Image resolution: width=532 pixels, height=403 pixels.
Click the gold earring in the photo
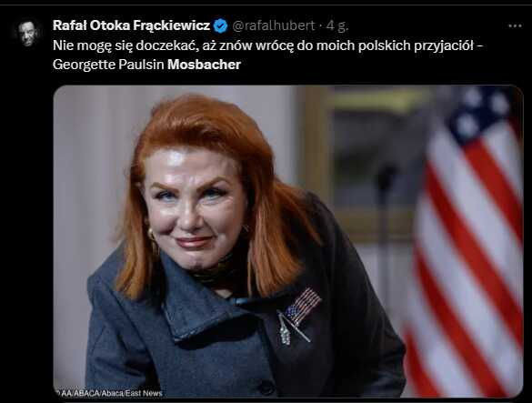150,235
